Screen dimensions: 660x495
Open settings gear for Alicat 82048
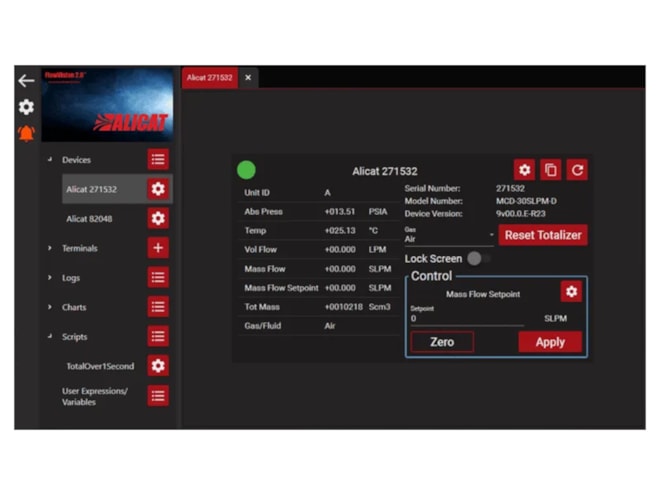(158, 218)
